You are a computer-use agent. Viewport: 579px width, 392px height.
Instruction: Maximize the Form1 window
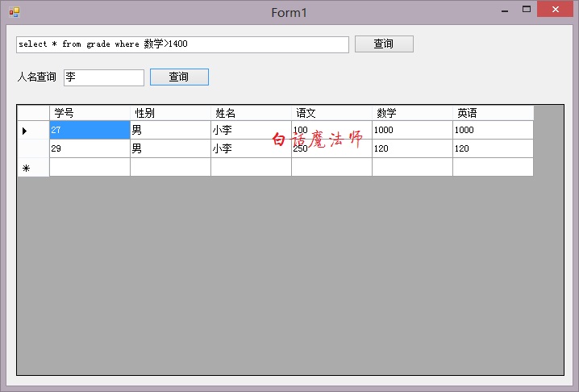[x=527, y=10]
